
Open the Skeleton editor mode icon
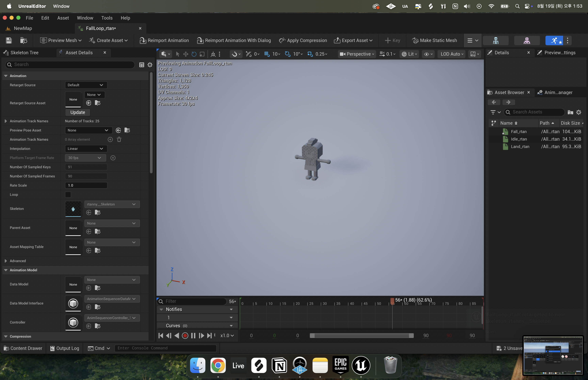tap(495, 40)
